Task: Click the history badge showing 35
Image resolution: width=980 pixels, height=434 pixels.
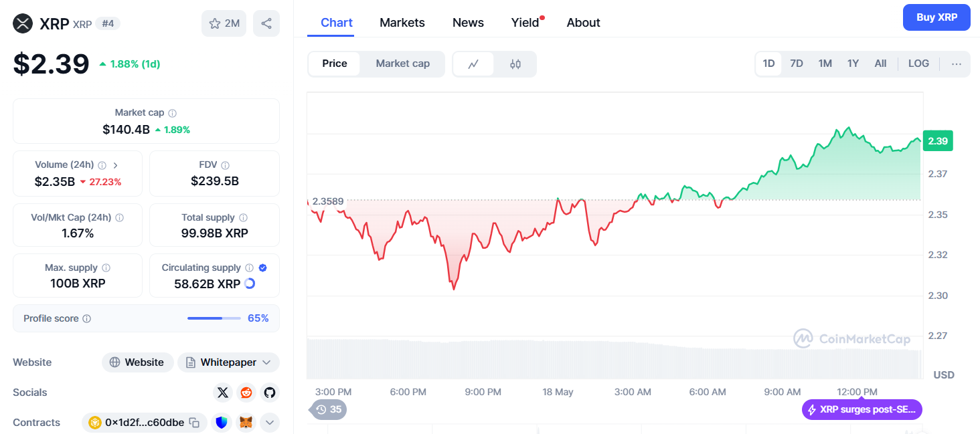Action: click(328, 409)
